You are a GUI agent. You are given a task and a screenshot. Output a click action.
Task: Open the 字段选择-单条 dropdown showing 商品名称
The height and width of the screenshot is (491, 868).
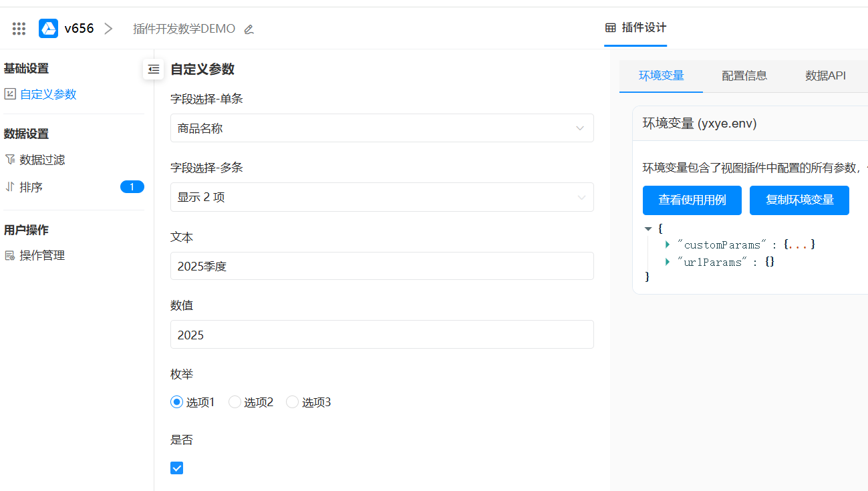tap(382, 128)
